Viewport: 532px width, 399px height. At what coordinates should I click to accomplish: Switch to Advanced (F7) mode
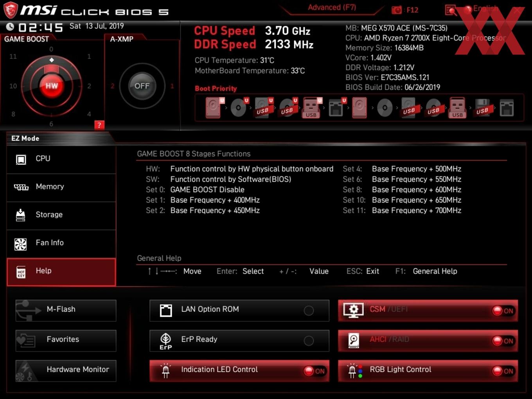(332, 7)
